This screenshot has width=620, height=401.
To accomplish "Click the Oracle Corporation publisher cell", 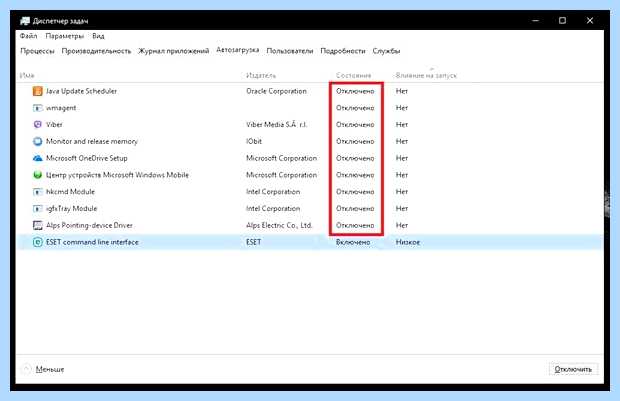I will [276, 91].
